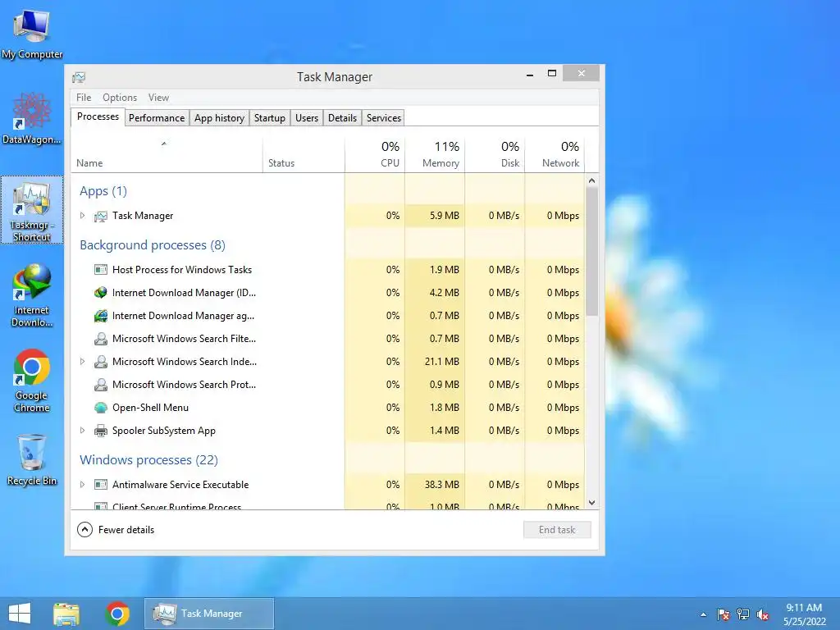Select the Google Chrome desktop shortcut
Viewport: 840px width, 630px height.
pos(32,381)
